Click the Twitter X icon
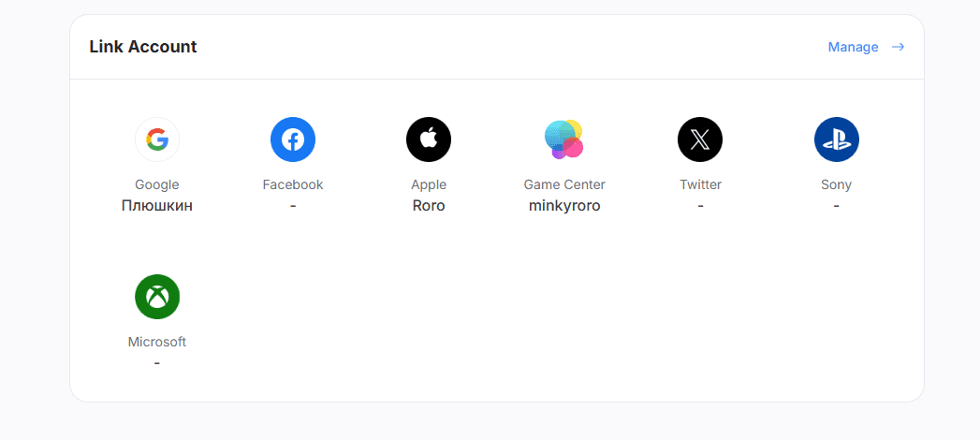Image resolution: width=980 pixels, height=440 pixels. (x=700, y=140)
